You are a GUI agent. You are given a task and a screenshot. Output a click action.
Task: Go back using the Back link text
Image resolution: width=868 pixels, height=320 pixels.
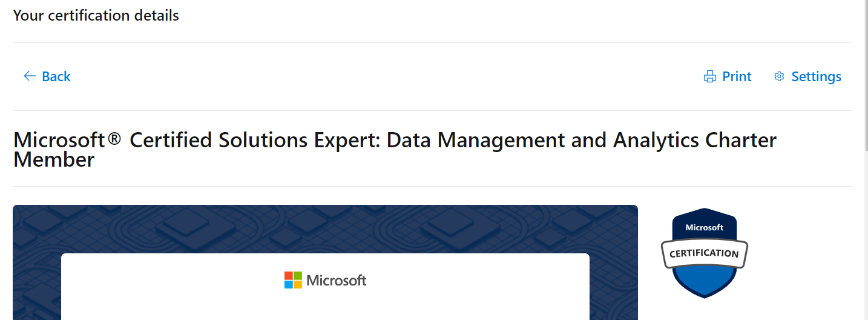pos(56,76)
